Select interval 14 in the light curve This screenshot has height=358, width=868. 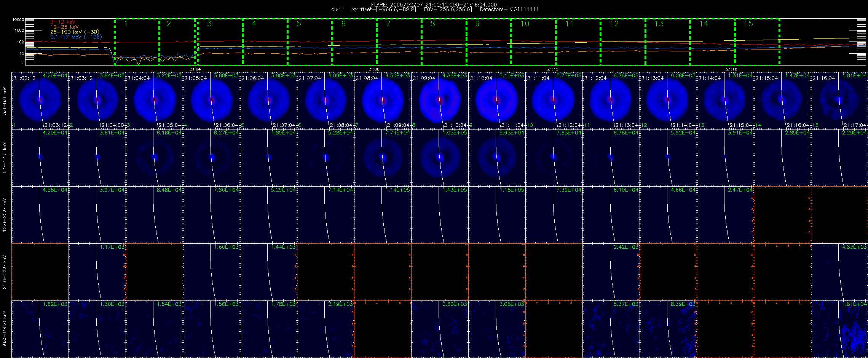pos(712,42)
